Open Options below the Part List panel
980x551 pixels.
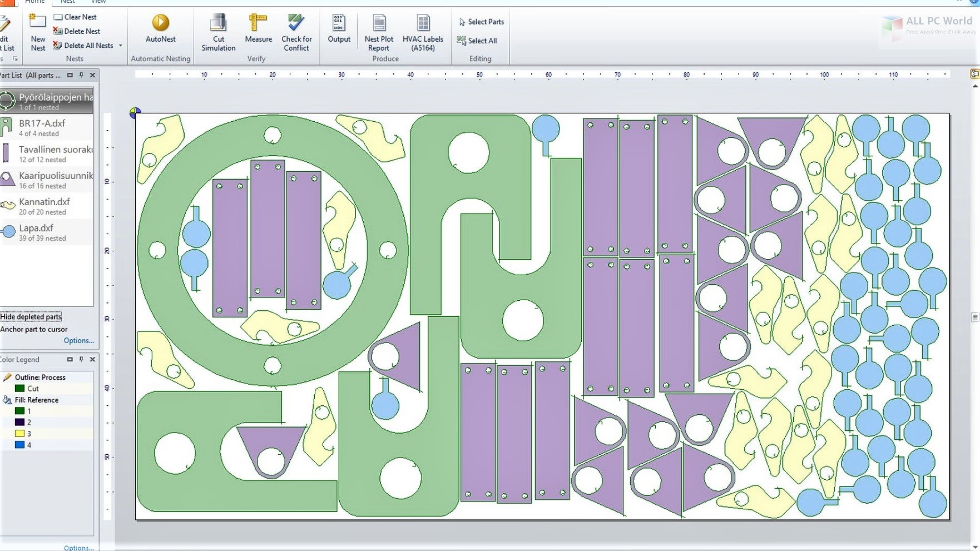click(x=78, y=340)
